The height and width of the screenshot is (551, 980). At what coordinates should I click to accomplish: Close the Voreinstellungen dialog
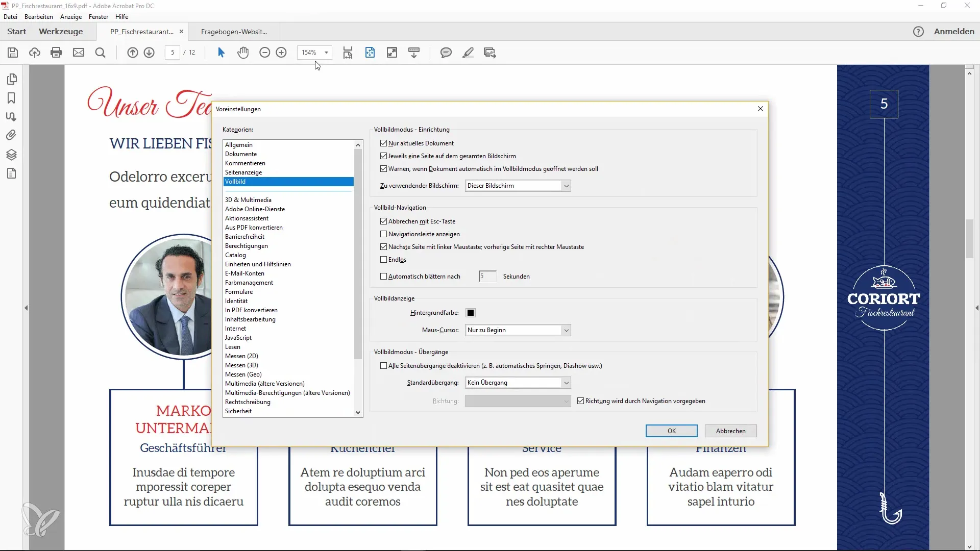760,109
